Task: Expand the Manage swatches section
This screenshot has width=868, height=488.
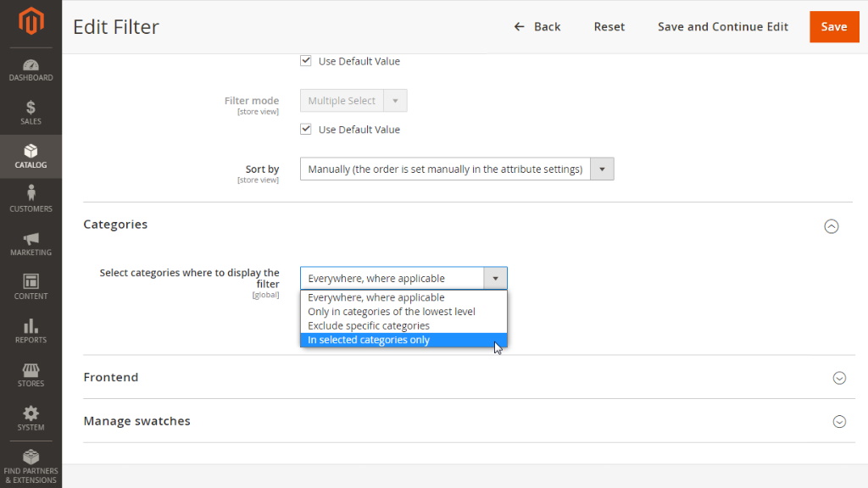Action: point(839,421)
